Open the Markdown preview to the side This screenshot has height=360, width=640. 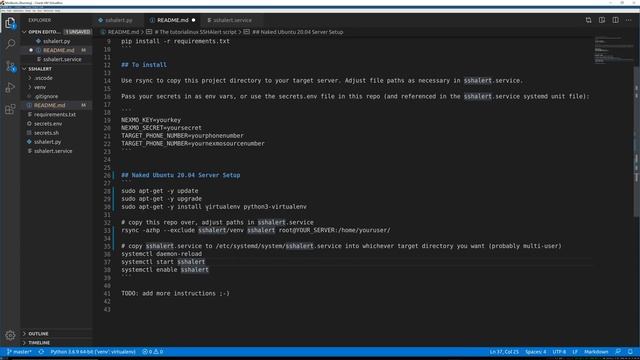pos(602,20)
